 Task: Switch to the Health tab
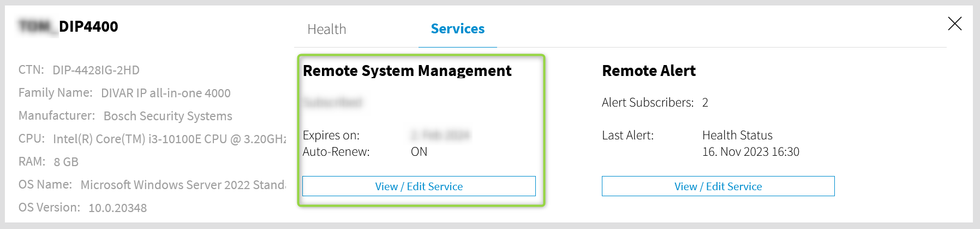coord(327,30)
